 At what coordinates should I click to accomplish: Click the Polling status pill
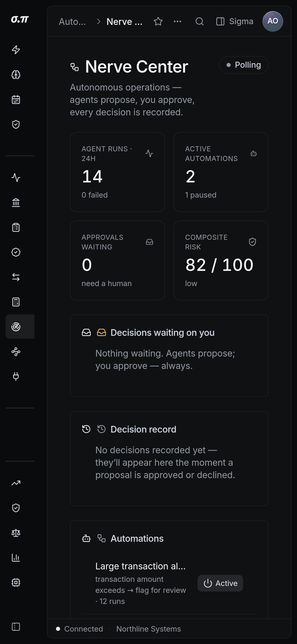coord(244,65)
